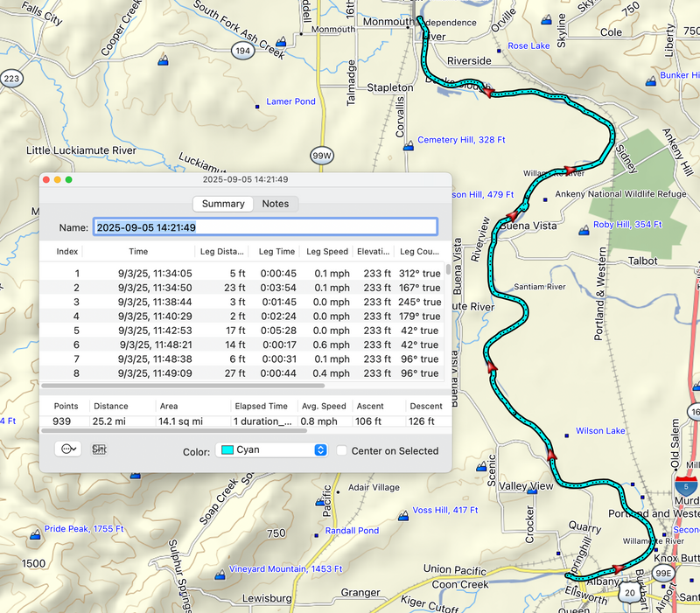Open the Cyan color dropdown
Screen dimensions: 700x613
[271, 449]
